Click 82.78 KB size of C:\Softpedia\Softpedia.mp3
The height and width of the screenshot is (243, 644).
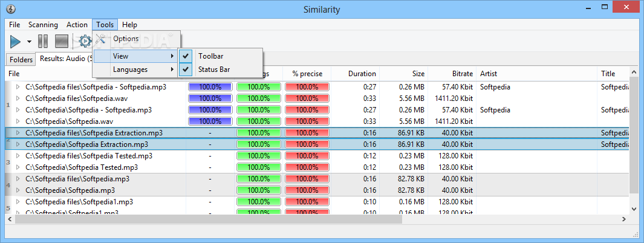(411, 190)
